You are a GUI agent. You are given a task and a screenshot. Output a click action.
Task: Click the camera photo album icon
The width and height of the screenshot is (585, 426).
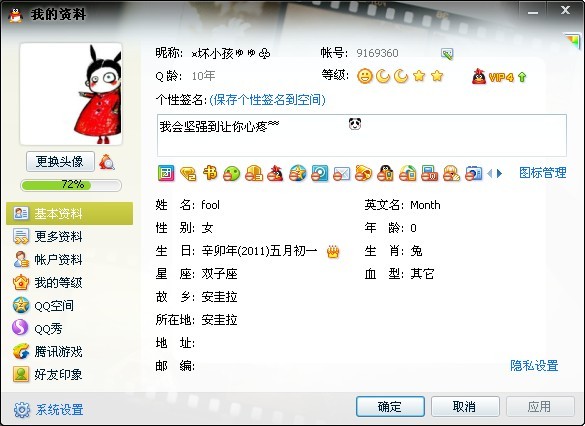click(474, 173)
